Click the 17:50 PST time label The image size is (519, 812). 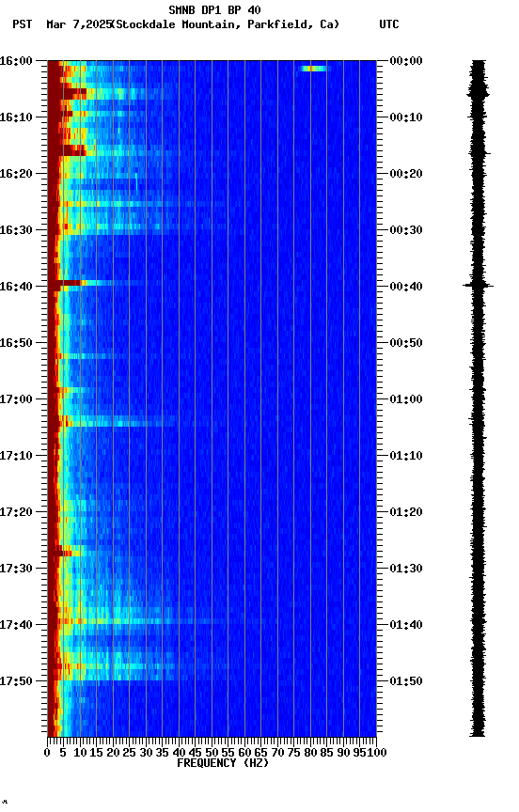coord(16,681)
